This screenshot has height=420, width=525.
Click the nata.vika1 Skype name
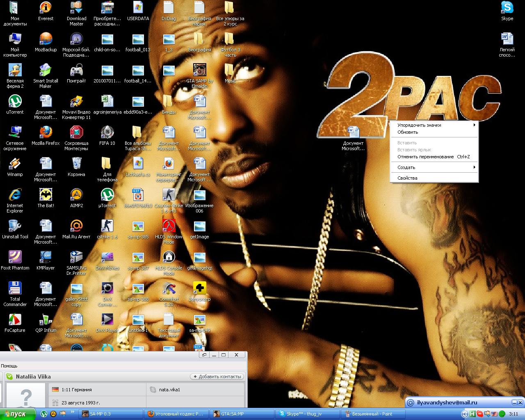[169, 390]
